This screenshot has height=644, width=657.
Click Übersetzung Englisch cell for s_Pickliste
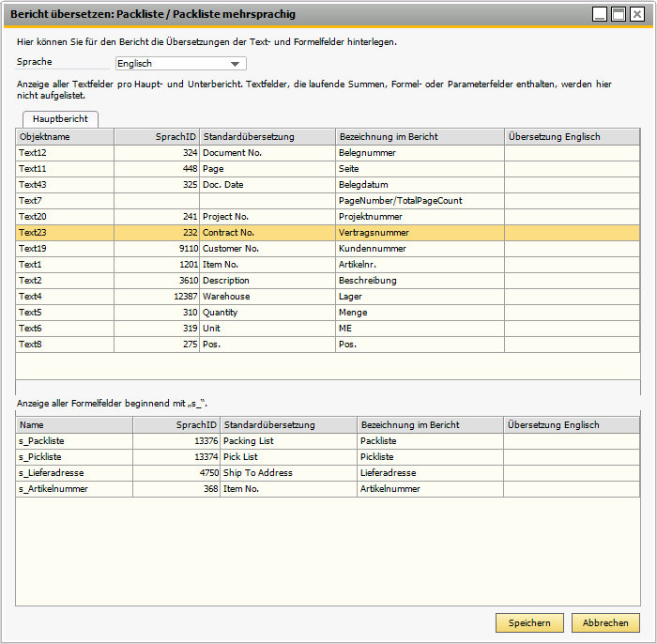(572, 457)
